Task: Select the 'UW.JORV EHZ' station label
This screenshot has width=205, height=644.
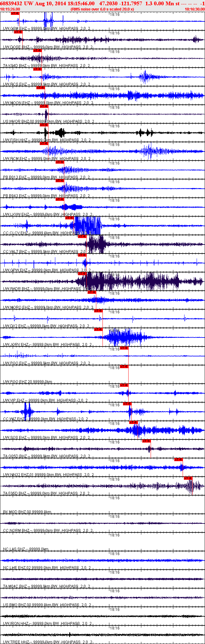Action: (x=16, y=345)
